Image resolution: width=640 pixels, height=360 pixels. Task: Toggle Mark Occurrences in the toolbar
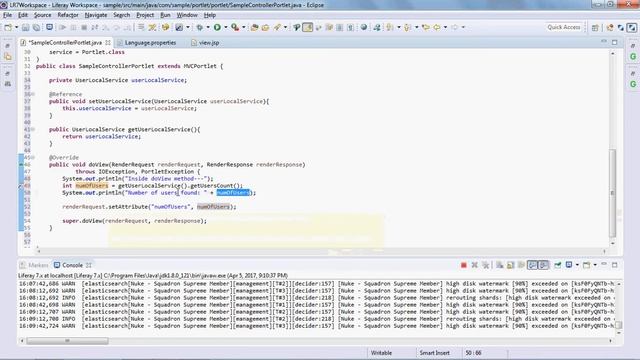(x=307, y=27)
